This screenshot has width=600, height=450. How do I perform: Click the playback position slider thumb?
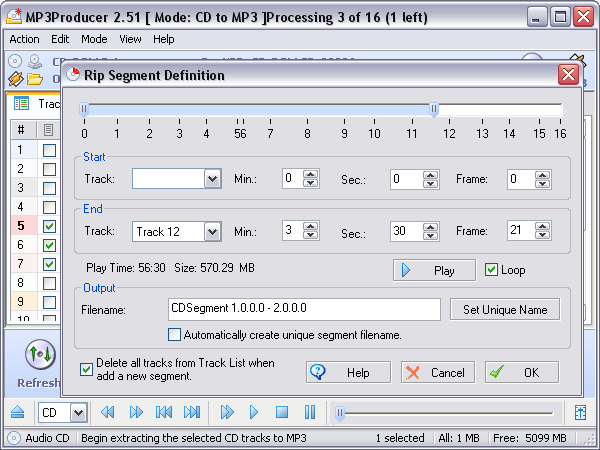click(340, 413)
